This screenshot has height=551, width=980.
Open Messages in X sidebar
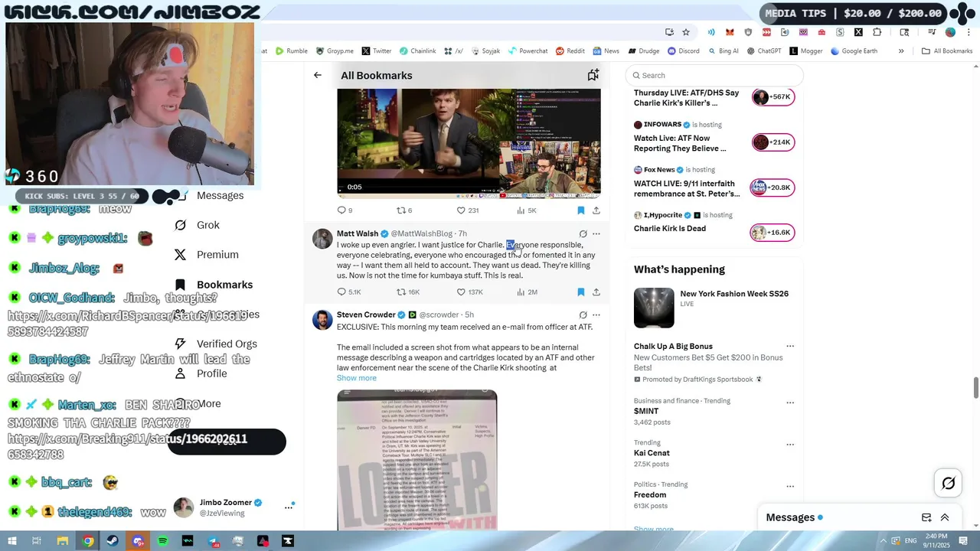coord(220,195)
